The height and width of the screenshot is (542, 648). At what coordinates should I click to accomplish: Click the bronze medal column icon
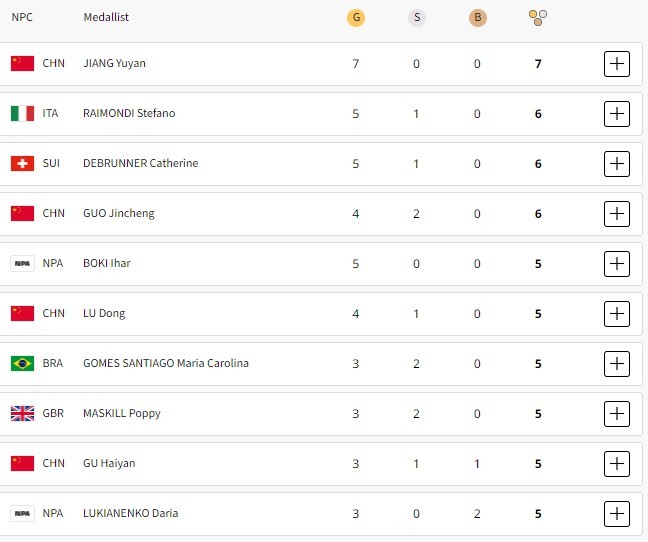tap(477, 17)
